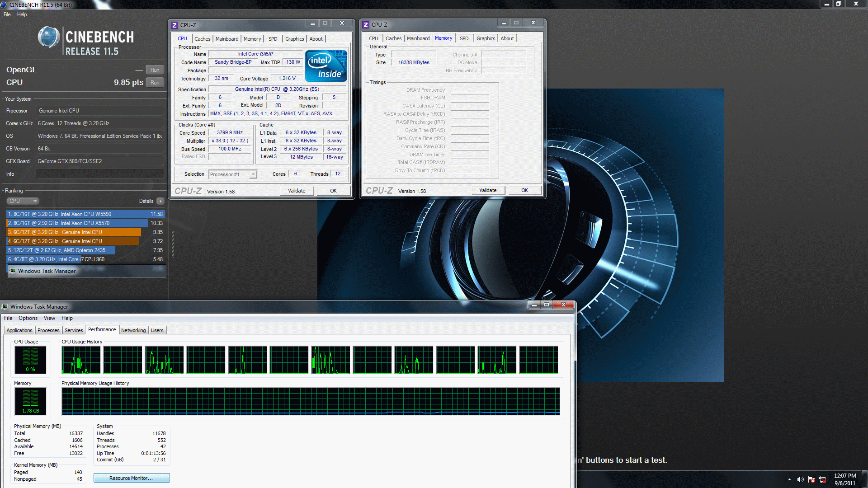This screenshot has height=488, width=868.
Task: Open the Processor #1 selection dropdown
Action: click(x=233, y=174)
